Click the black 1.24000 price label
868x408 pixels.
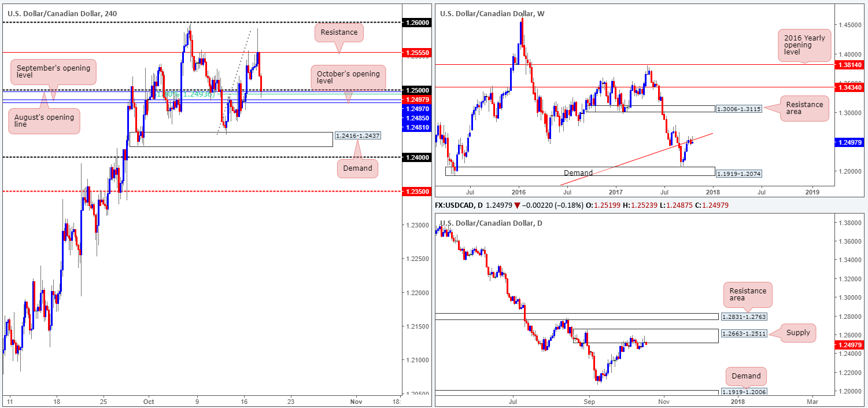[x=418, y=157]
